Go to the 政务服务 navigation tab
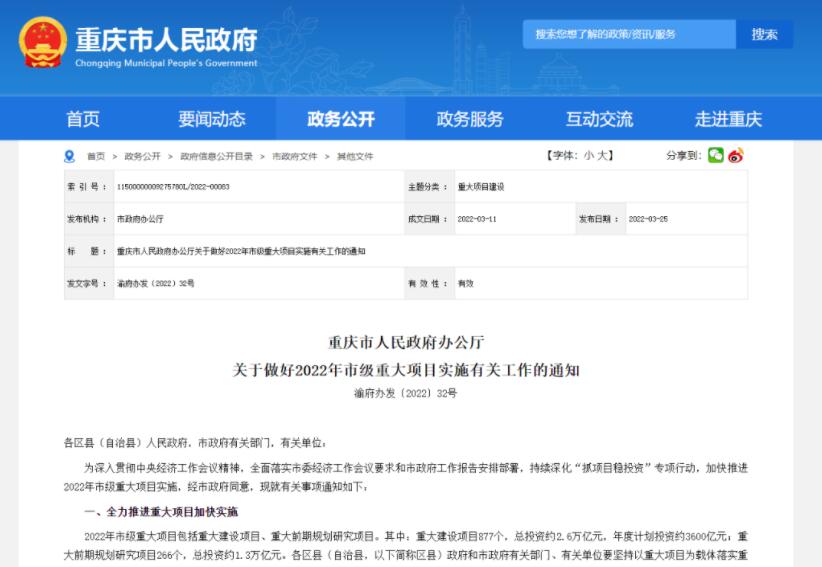The height and width of the screenshot is (567, 822). point(470,119)
